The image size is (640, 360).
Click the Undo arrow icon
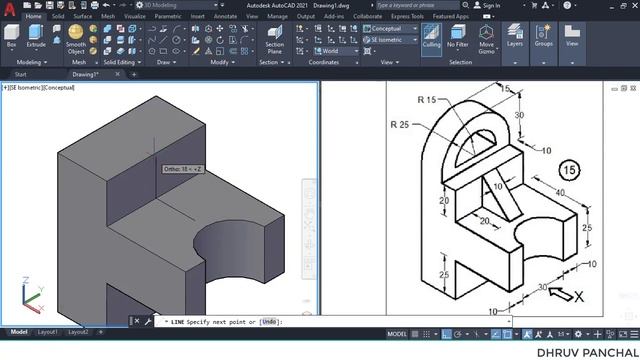tap(107, 5)
